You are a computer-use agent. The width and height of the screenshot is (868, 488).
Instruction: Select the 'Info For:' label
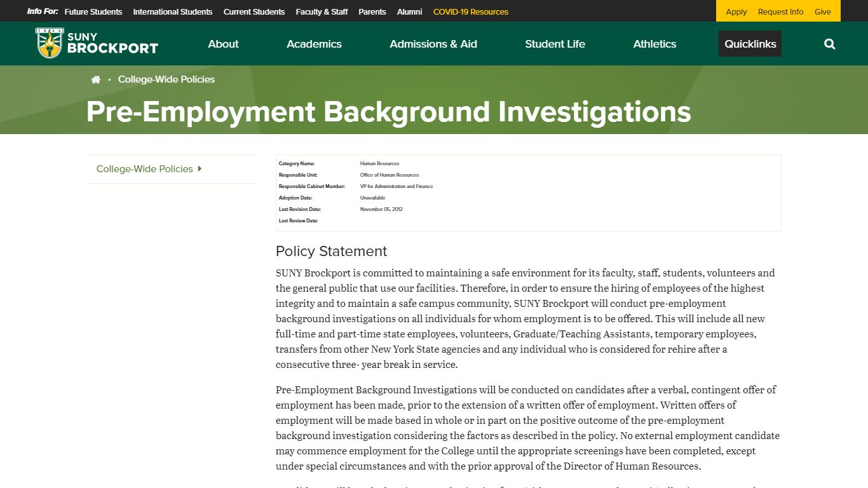coord(43,11)
